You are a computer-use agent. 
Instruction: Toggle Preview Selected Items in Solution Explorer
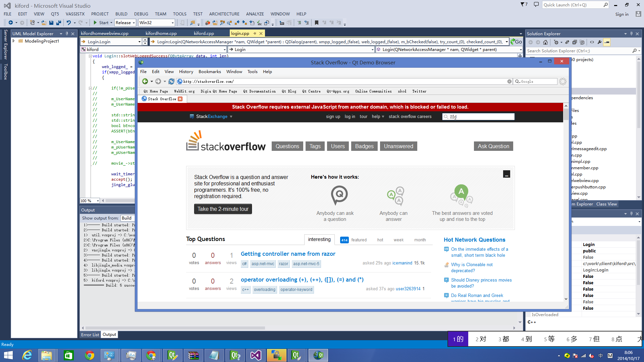tap(607, 42)
